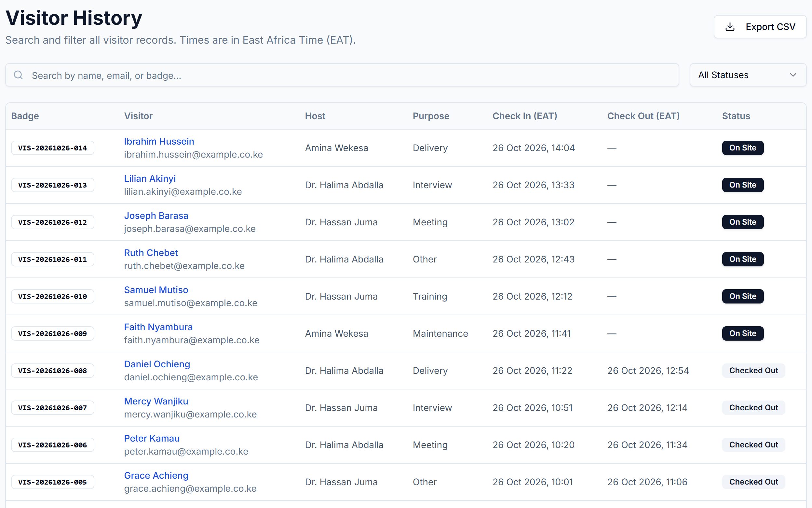812x508 pixels.
Task: Click Checked Out status for Peter Kamau
Action: pos(753,445)
